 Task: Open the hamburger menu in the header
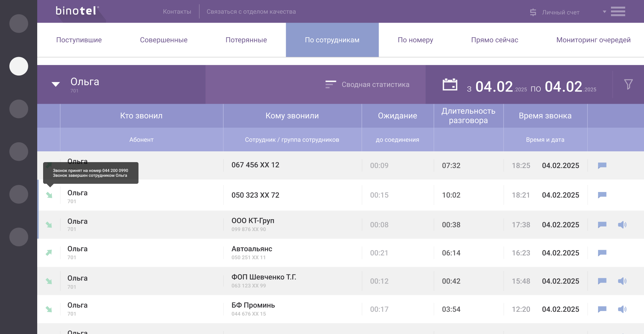tap(618, 11)
